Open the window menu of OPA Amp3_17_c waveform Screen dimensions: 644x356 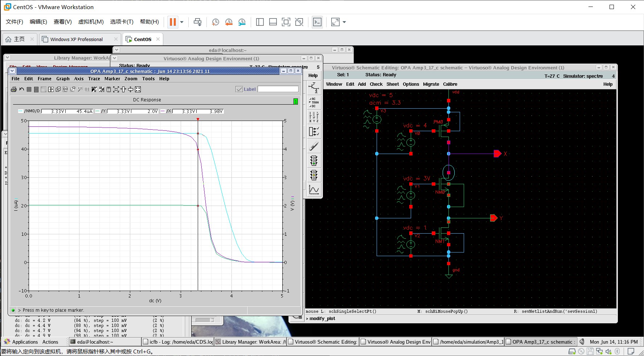pos(13,71)
